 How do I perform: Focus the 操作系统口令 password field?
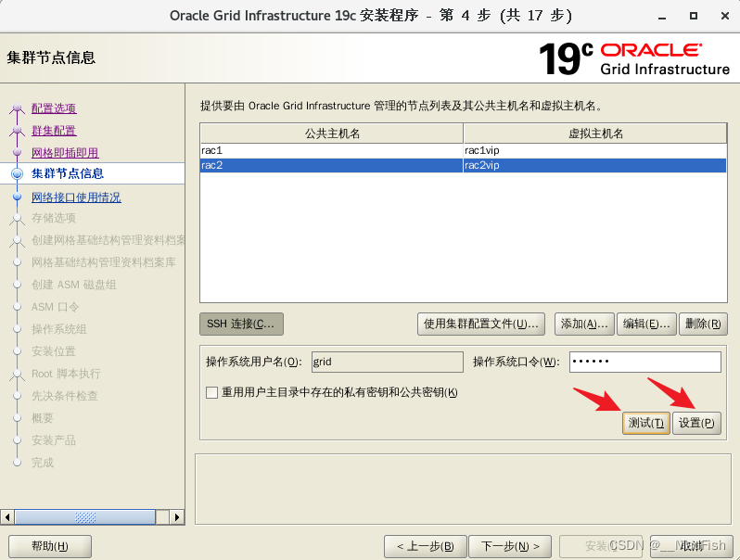click(645, 362)
